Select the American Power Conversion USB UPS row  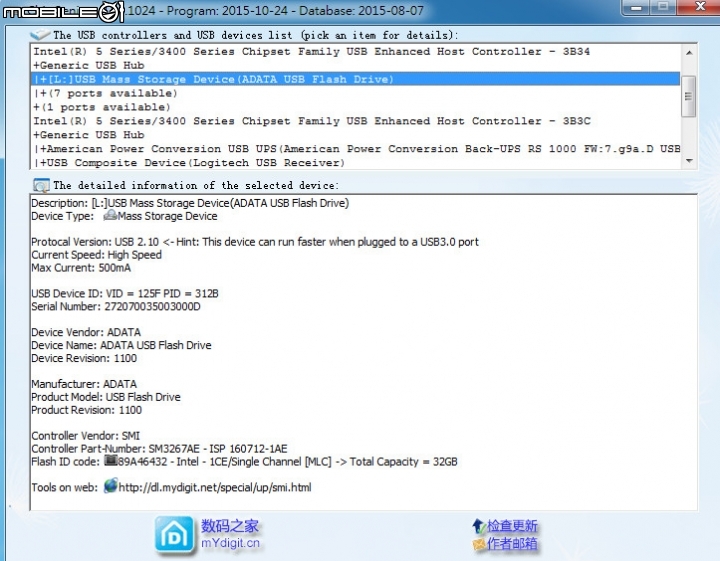(x=355, y=149)
